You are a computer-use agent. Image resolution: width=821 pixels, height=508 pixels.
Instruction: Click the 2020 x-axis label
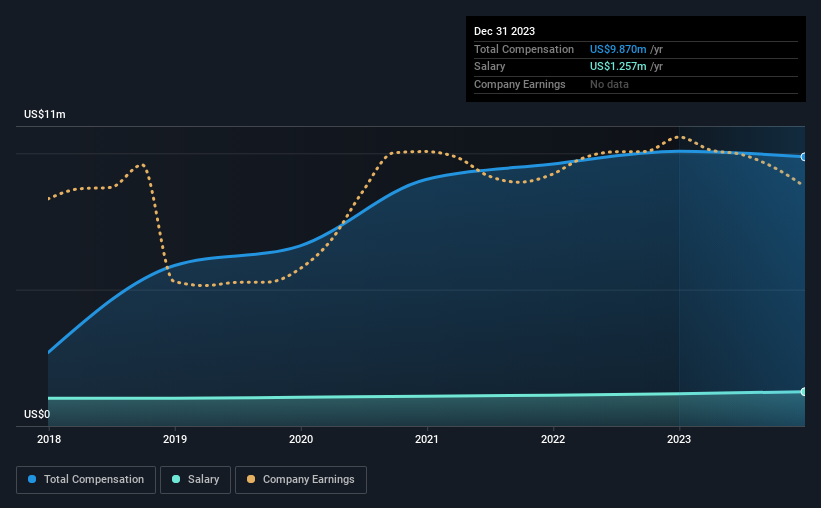tap(301, 439)
